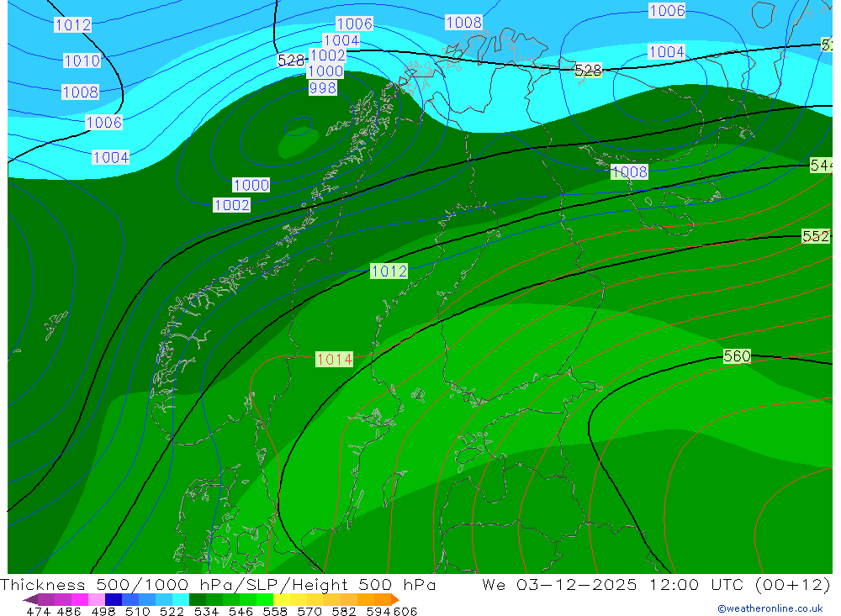
Task: Click the 558 legend value
Action: [275, 611]
